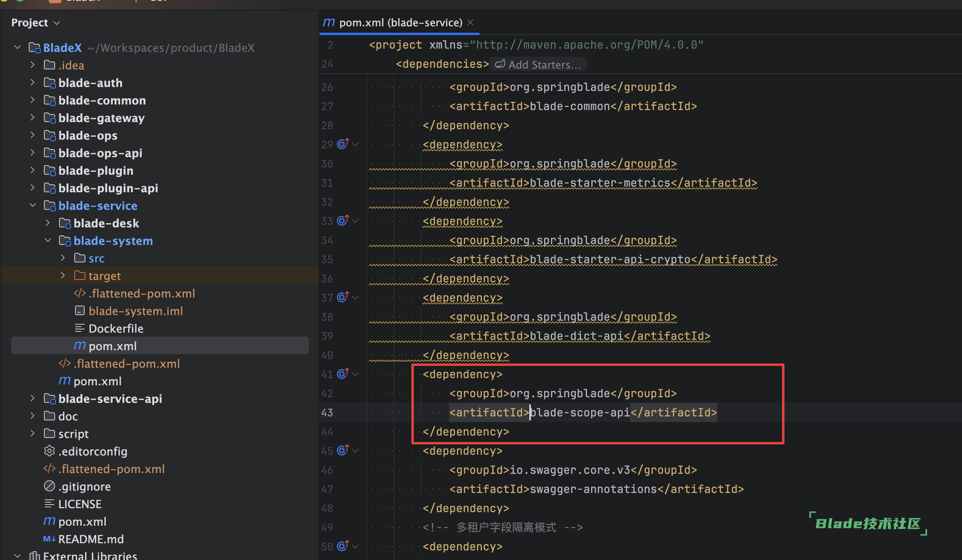Image resolution: width=962 pixels, height=560 pixels.
Task: Fold the dependency block at line 41
Action: coord(355,374)
